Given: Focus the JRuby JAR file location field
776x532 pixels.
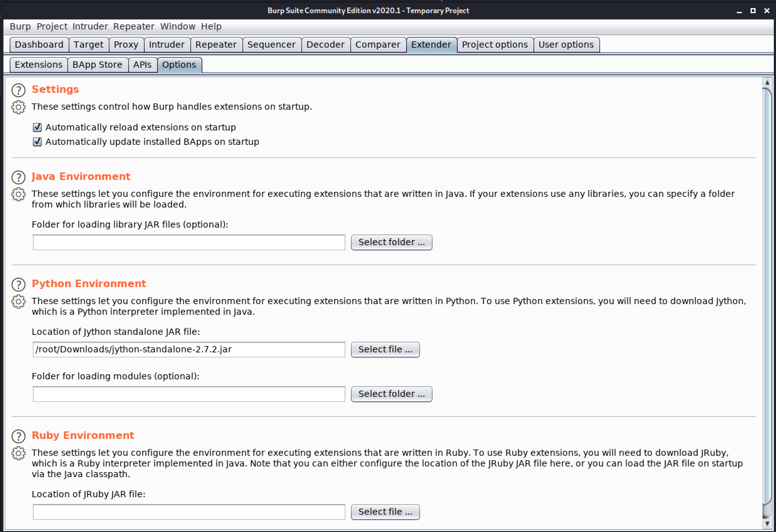Looking at the screenshot, I should [189, 512].
